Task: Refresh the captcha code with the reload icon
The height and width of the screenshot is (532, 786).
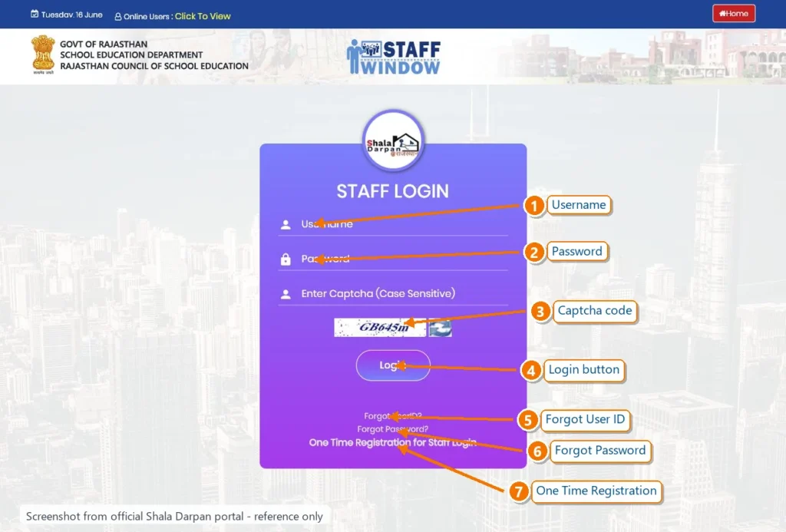Action: pyautogui.click(x=440, y=328)
